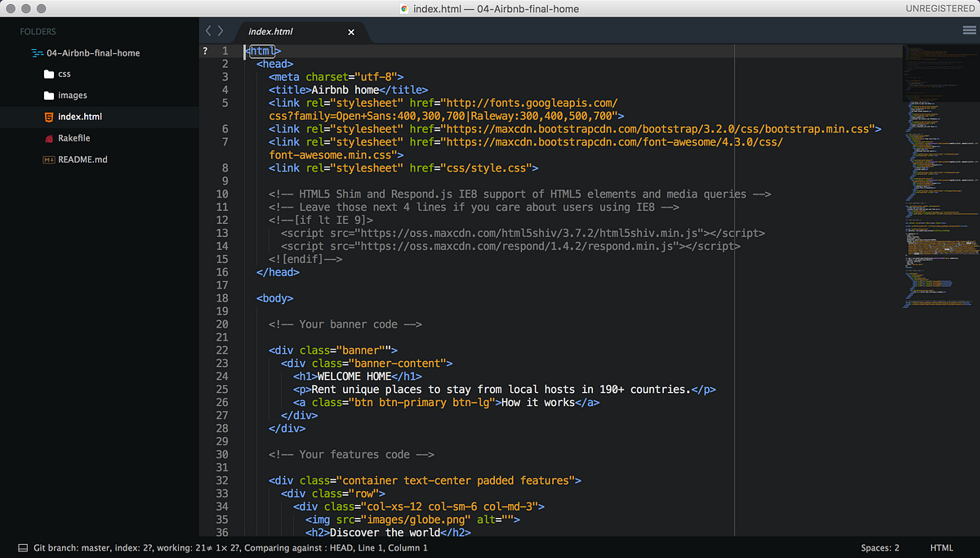Open the hamburger menu at the tab bar's right

(x=969, y=31)
